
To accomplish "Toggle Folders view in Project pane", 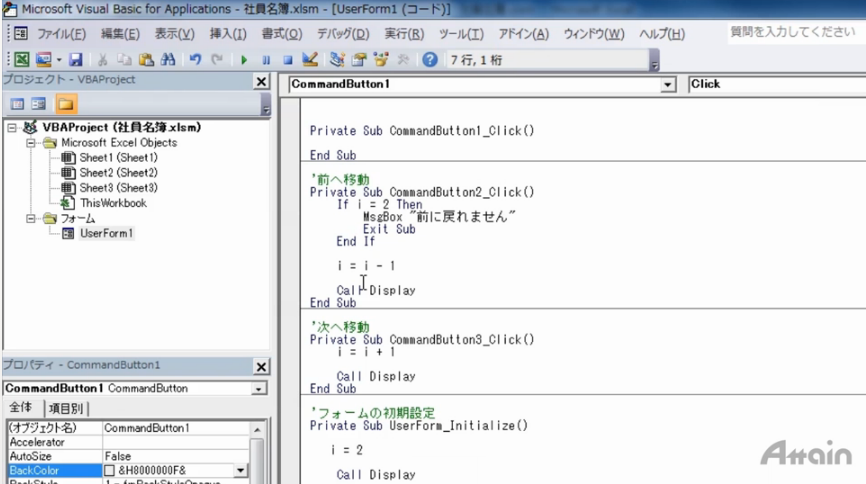I will click(x=65, y=104).
